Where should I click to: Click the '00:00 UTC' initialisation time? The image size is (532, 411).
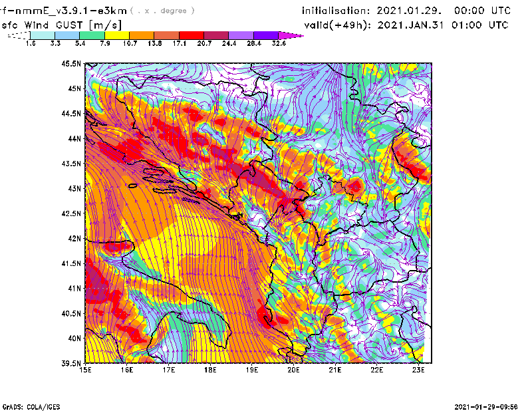pyautogui.click(x=483, y=11)
